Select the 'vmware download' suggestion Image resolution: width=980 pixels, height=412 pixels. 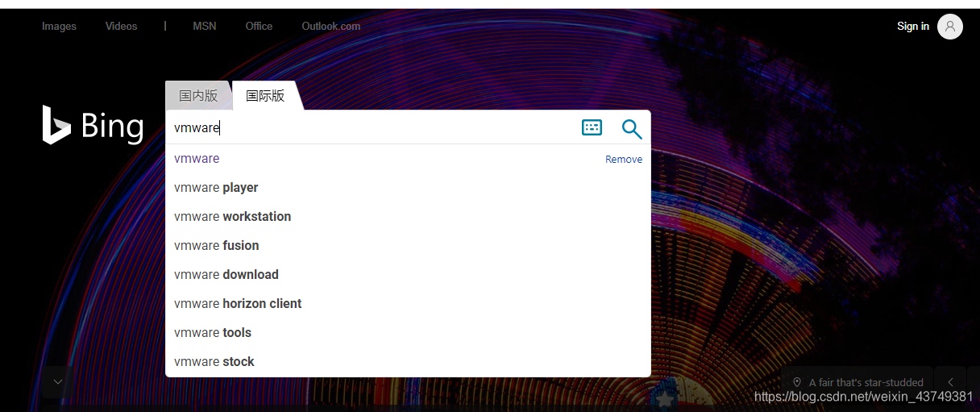pos(408,275)
